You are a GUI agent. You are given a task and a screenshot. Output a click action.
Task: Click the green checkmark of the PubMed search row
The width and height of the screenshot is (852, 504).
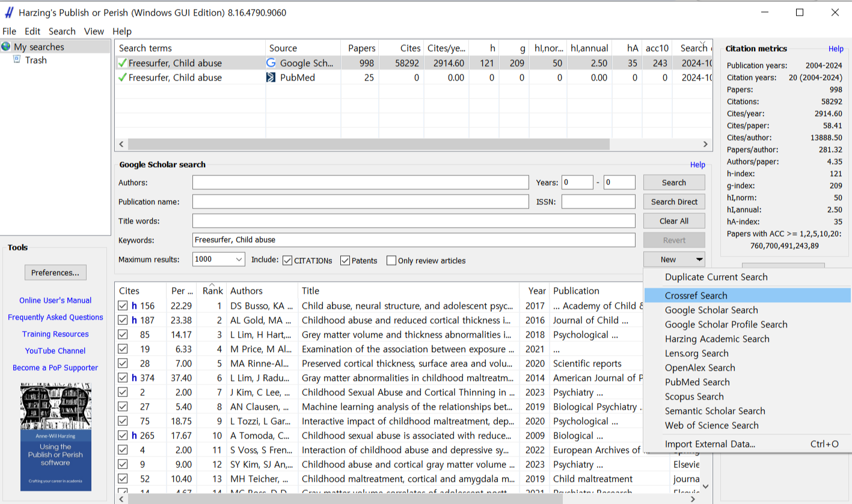coord(123,77)
